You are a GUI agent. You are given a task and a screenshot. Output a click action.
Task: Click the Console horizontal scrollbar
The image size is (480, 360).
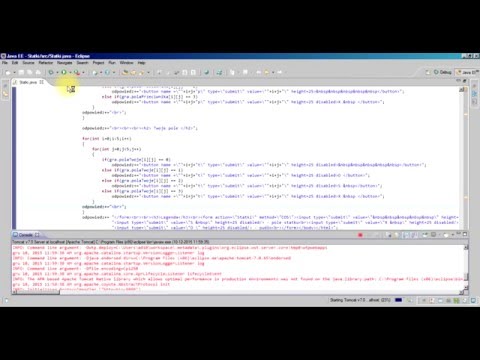click(237, 292)
